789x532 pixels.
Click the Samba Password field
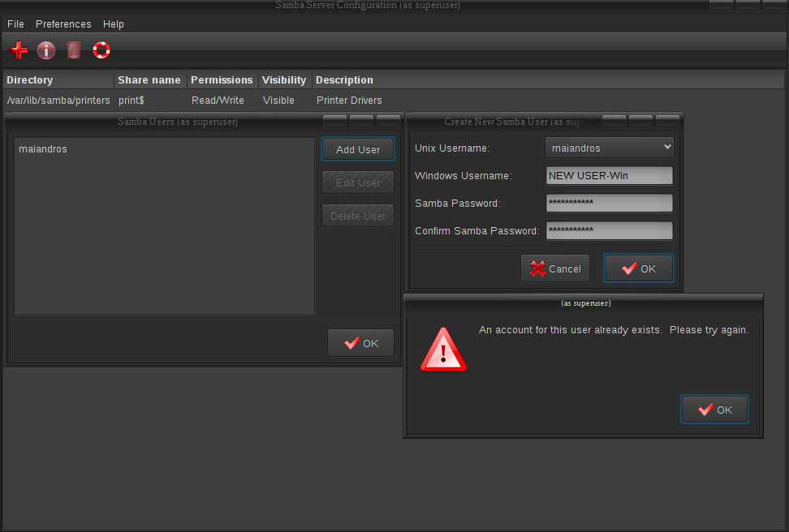pos(610,203)
